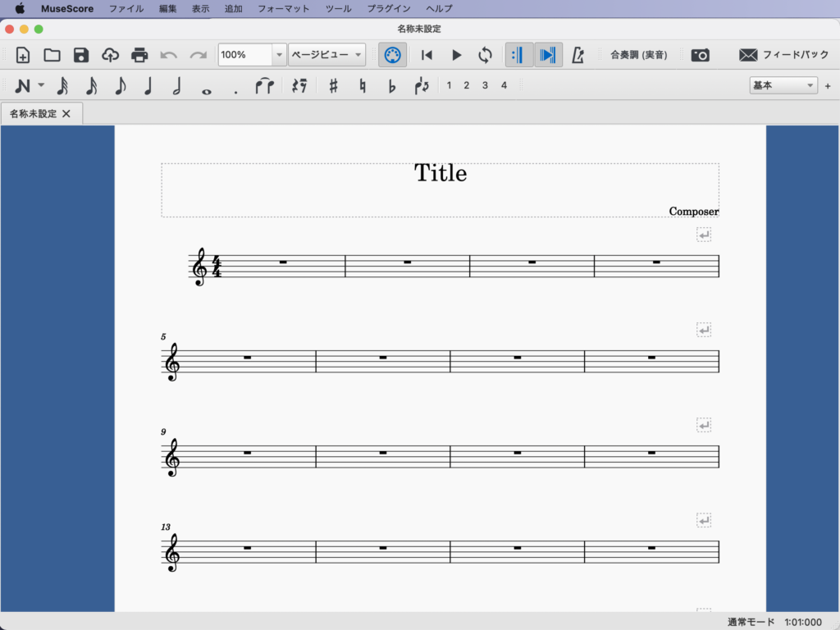Toggle loop playback
The image size is (840, 630).
486,55
